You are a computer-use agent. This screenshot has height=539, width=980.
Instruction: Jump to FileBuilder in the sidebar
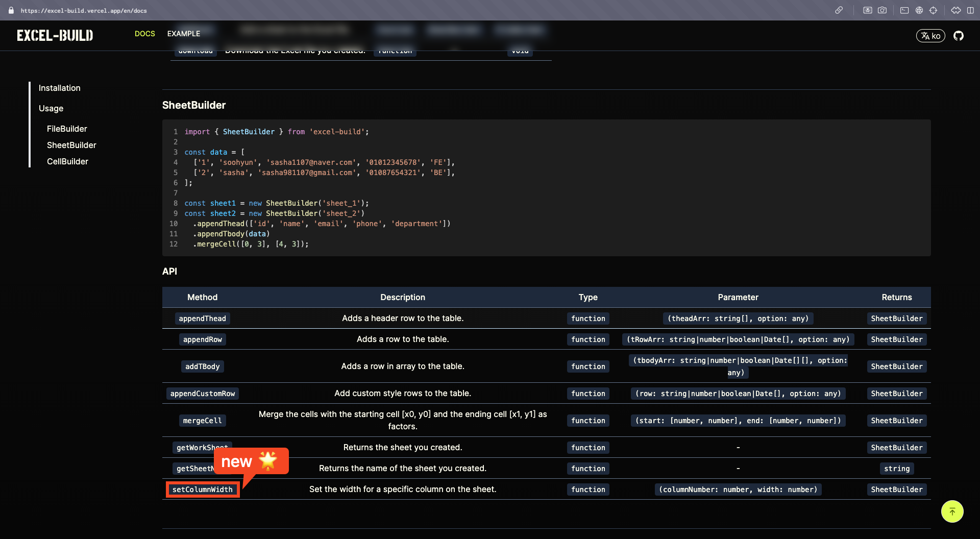67,129
